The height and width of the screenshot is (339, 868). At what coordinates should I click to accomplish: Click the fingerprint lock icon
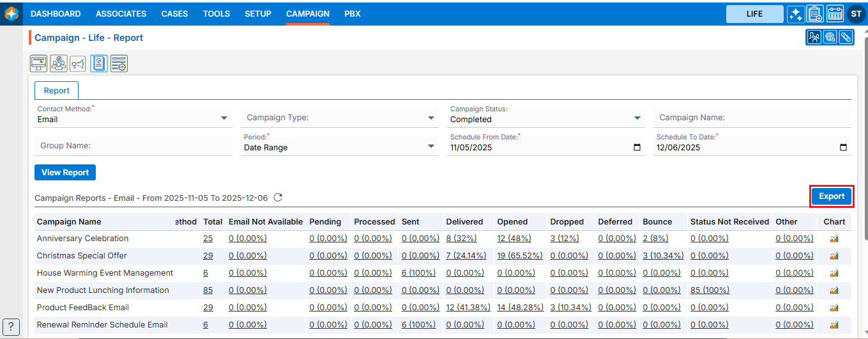[830, 38]
